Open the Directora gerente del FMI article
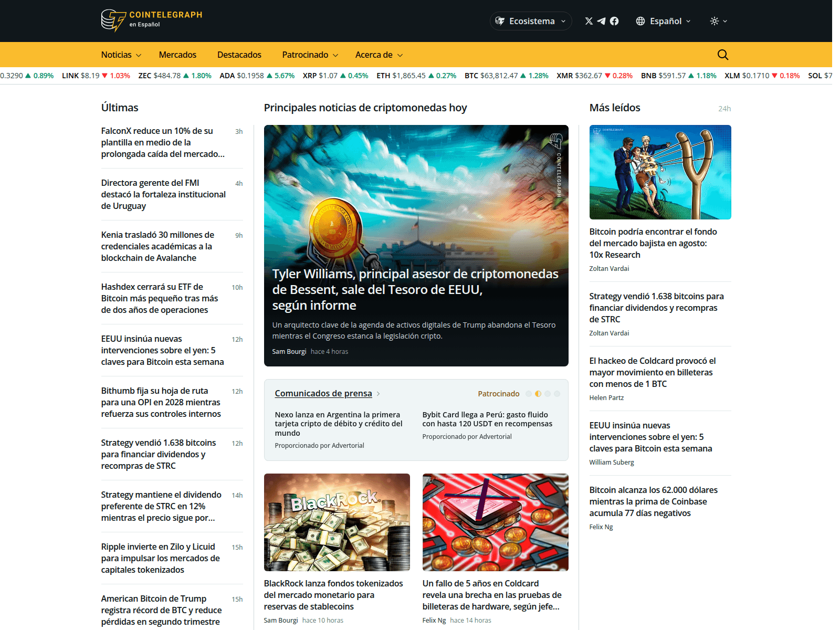Screen dimensions: 840x630 [x=163, y=194]
